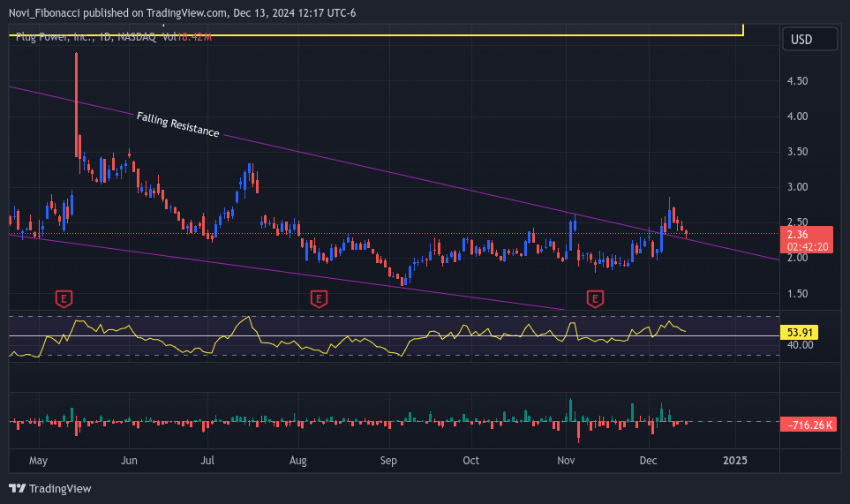The width and height of the screenshot is (850, 504).
Task: Click the -716.26 K volume indicator label
Action: tap(809, 425)
